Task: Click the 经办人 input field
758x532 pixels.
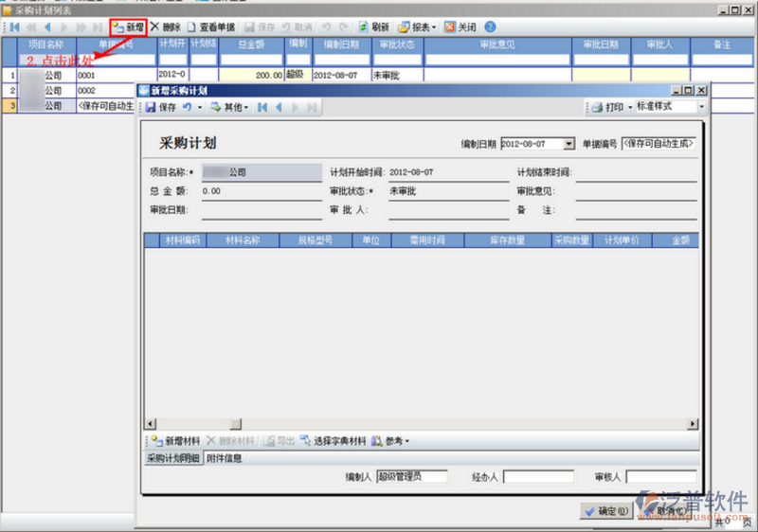Action: click(x=538, y=477)
